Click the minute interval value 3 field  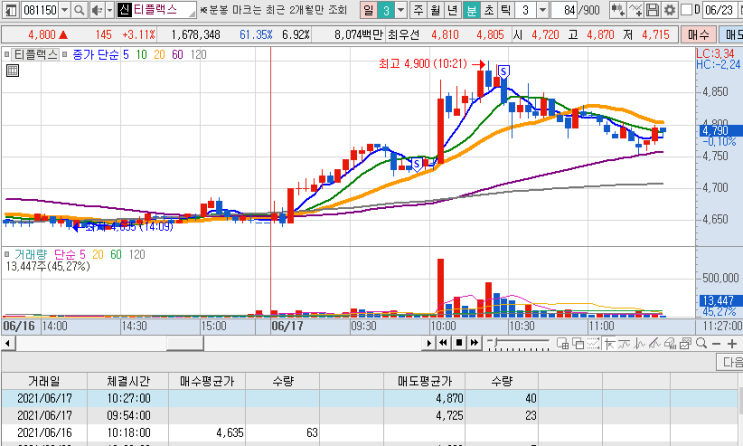[x=526, y=10]
